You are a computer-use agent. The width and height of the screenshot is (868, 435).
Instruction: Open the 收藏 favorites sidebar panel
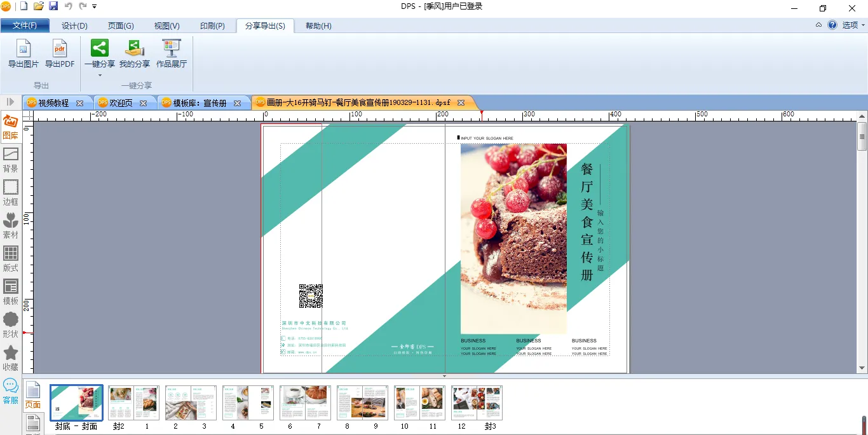[11, 359]
